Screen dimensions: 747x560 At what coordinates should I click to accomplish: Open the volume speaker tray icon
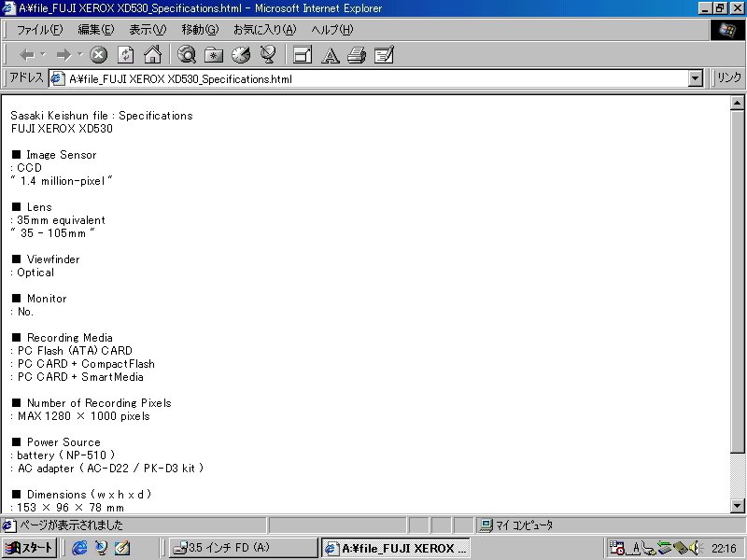pos(695,548)
